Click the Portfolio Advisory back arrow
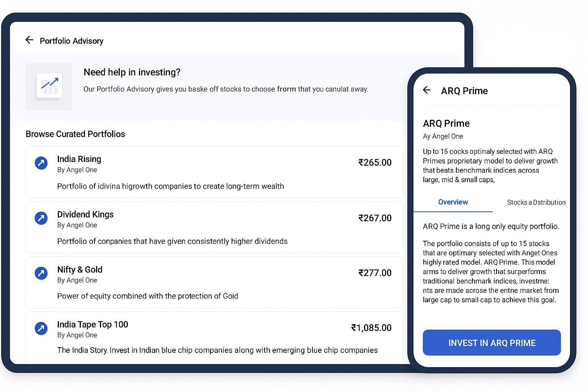This screenshot has height=392, width=588. coord(29,40)
